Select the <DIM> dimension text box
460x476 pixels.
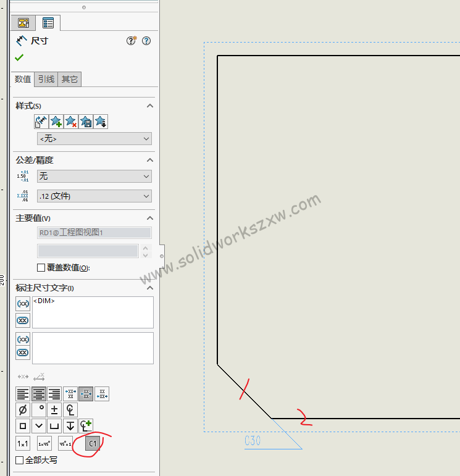point(93,312)
